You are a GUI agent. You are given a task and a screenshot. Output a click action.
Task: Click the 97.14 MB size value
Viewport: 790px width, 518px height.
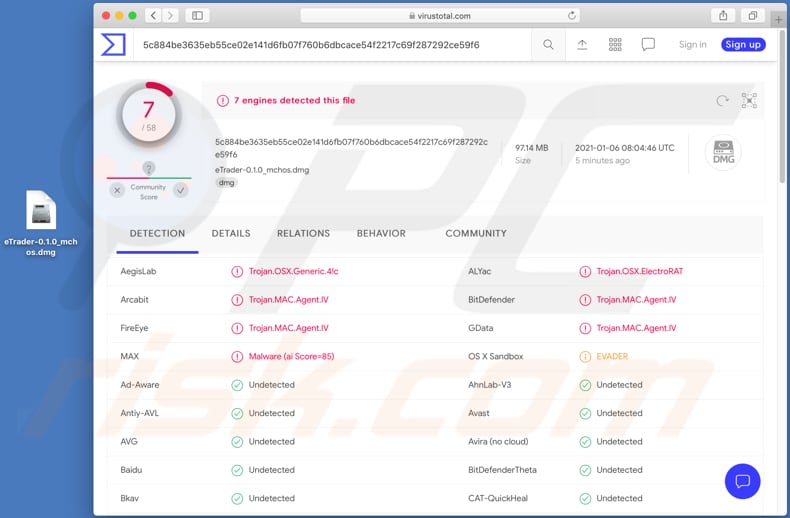point(532,148)
